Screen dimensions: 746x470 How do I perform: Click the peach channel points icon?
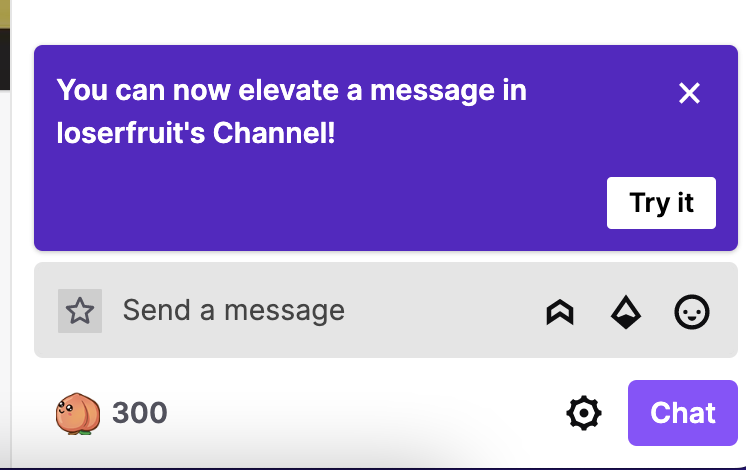tap(78, 413)
